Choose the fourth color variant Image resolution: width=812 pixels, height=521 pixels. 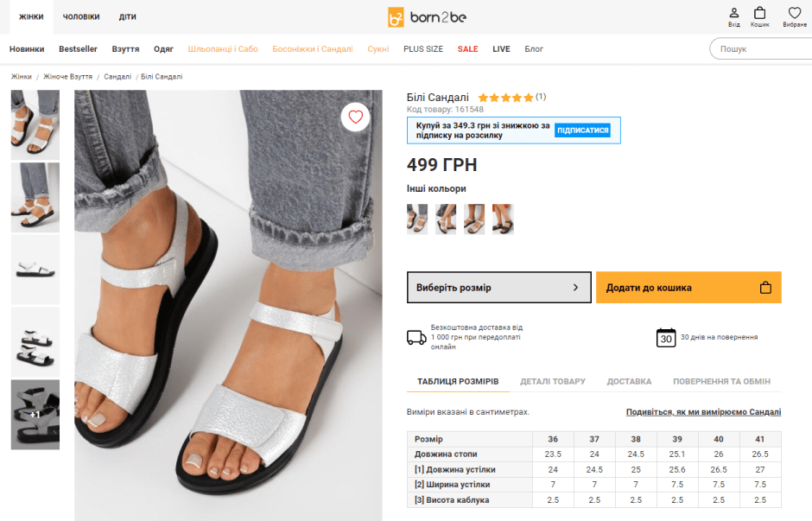(503, 219)
